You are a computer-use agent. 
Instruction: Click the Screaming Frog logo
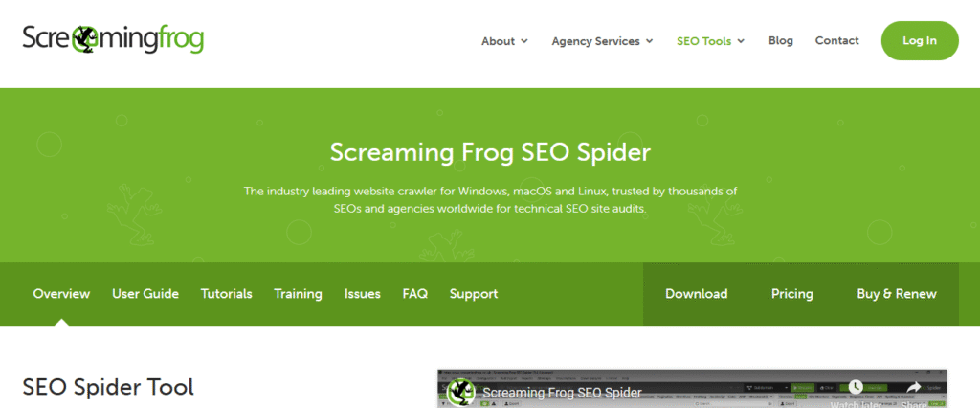pos(113,40)
